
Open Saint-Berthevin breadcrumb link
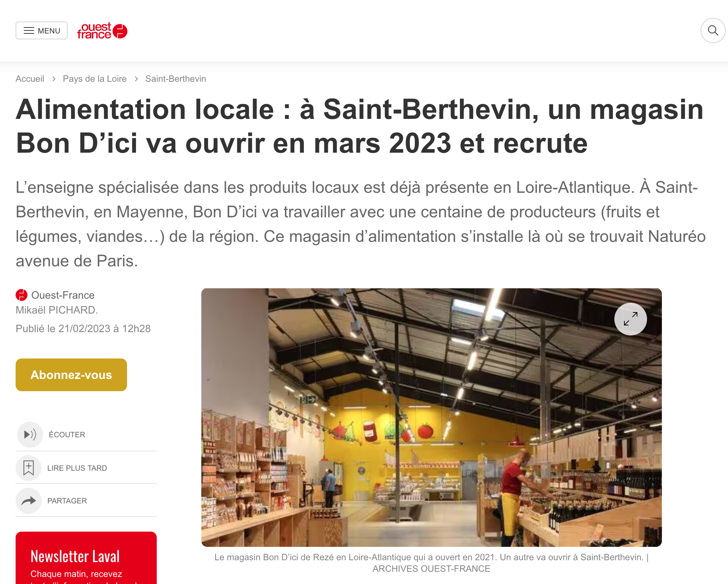pos(176,79)
